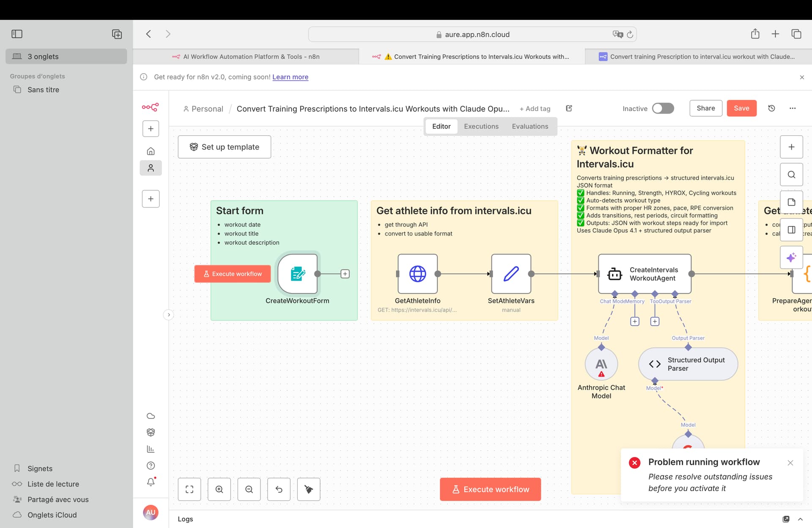Click fit-to-view canvas icon
The image size is (812, 528).
click(x=189, y=489)
